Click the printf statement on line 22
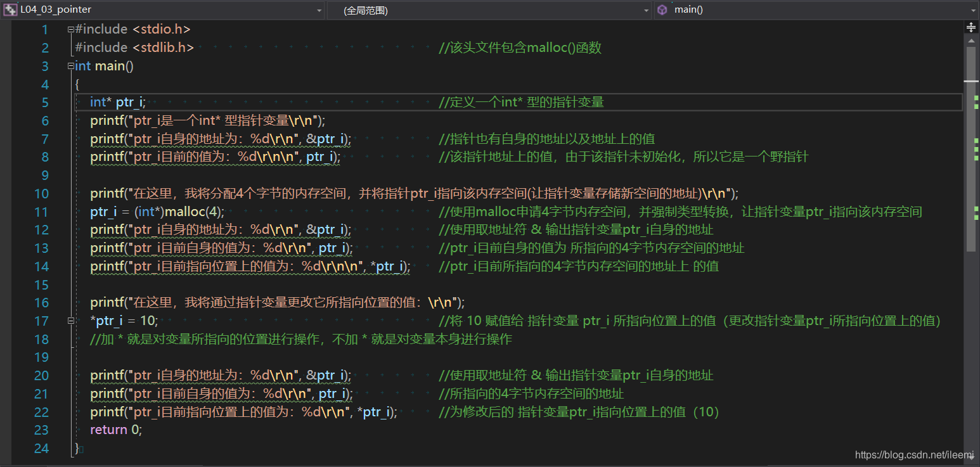This screenshot has height=467, width=980. (x=243, y=412)
